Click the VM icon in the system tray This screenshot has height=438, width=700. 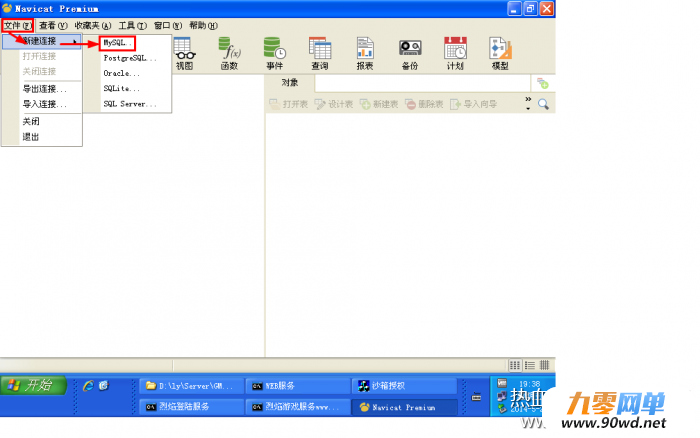[502, 383]
